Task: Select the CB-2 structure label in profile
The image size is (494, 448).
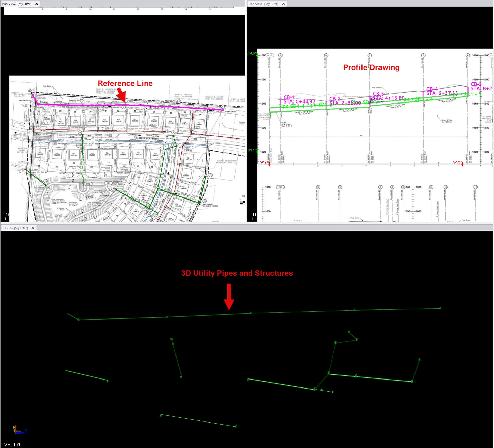Action: (x=335, y=99)
